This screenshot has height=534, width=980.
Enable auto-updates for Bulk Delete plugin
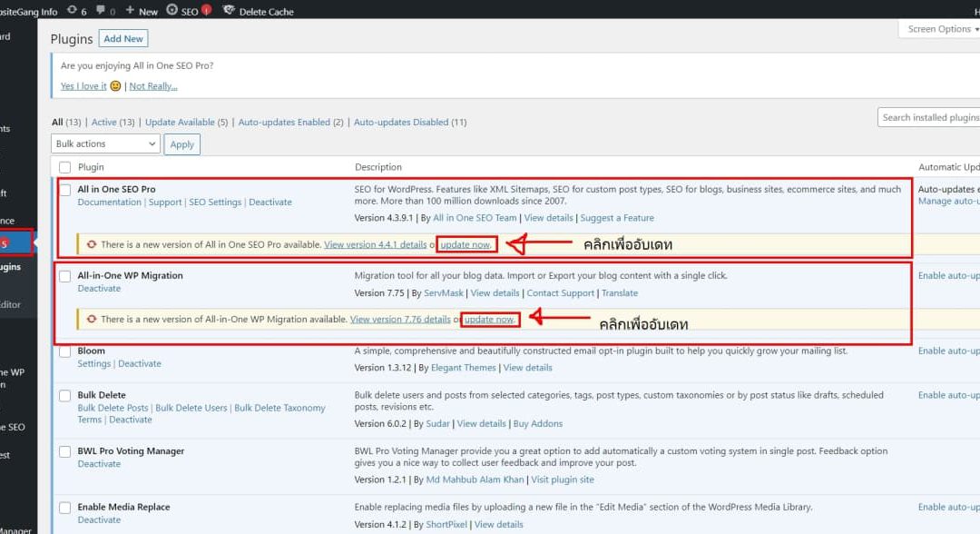949,395
